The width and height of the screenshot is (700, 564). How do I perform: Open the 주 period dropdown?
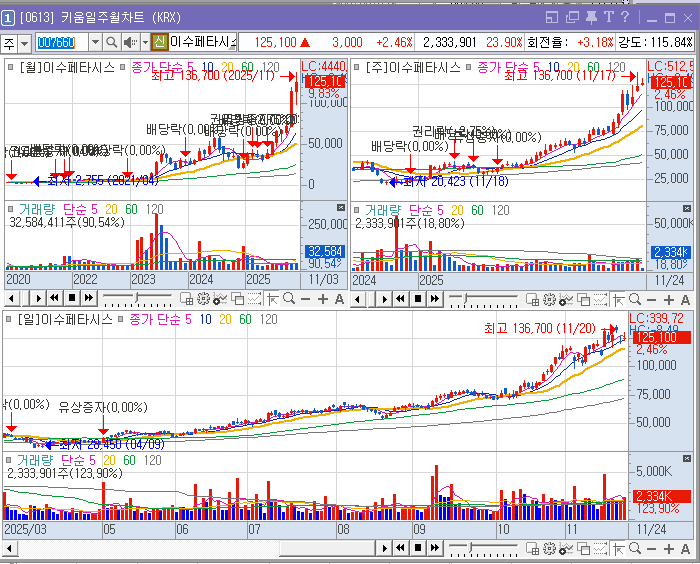coord(25,43)
